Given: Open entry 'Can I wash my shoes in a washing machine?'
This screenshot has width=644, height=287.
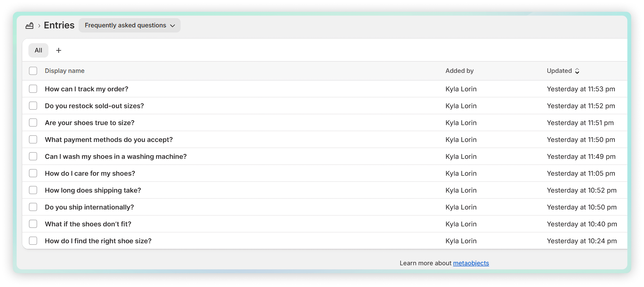Looking at the screenshot, I should point(116,157).
